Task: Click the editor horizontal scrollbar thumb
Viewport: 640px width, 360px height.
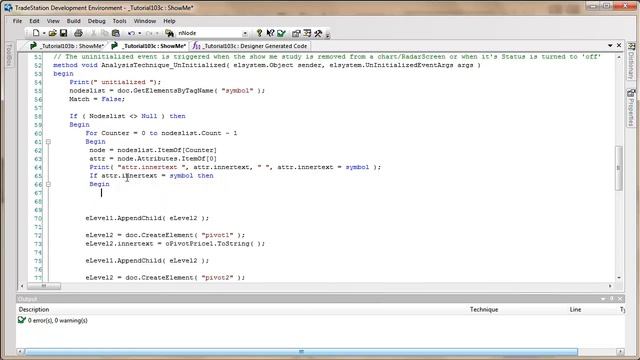Action: tap(44, 286)
